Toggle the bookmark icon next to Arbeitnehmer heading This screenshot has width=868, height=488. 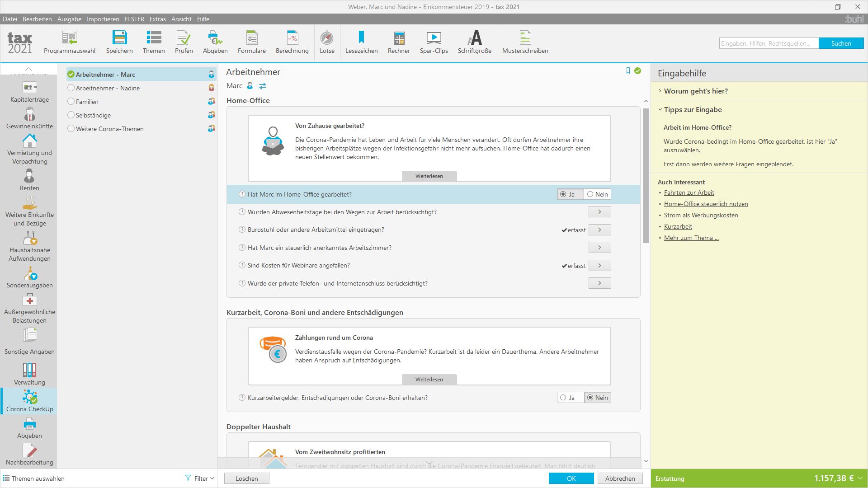pos(628,71)
